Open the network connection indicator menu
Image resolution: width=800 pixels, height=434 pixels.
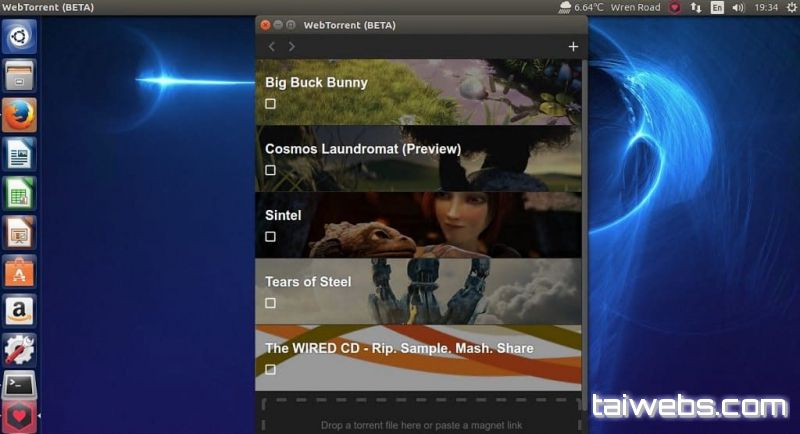click(x=696, y=7)
